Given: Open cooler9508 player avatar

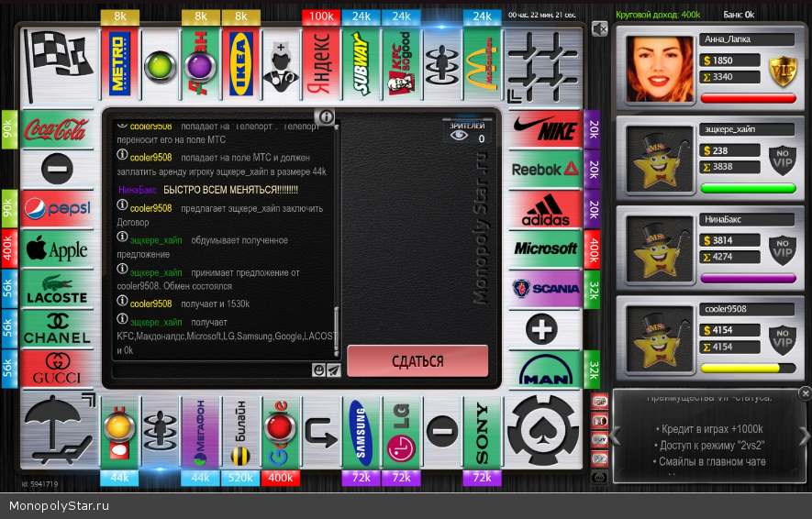Looking at the screenshot, I should [659, 339].
